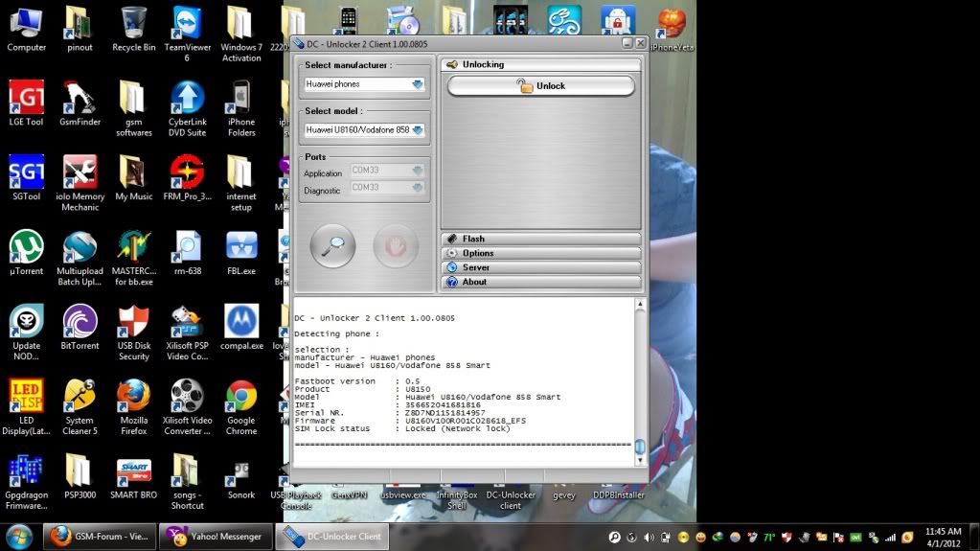Viewport: 980px width, 551px height.
Task: Open the FBL.exe icon
Action: coord(241,253)
